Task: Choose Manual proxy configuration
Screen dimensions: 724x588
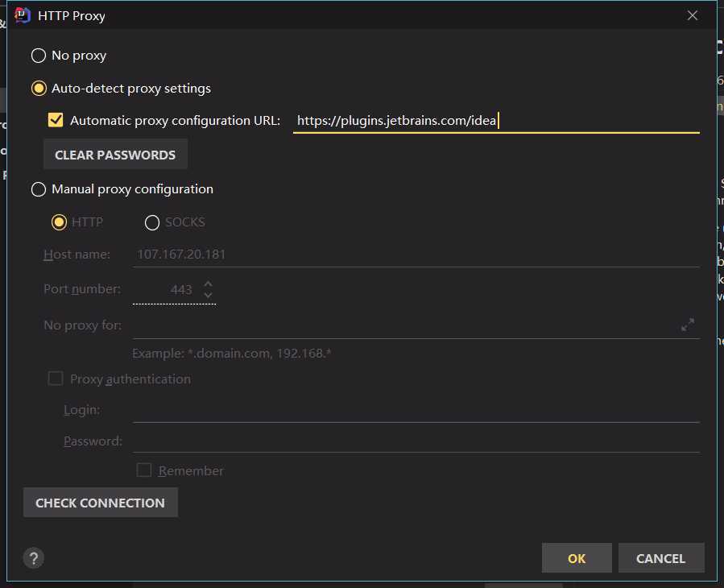Action: click(x=39, y=189)
